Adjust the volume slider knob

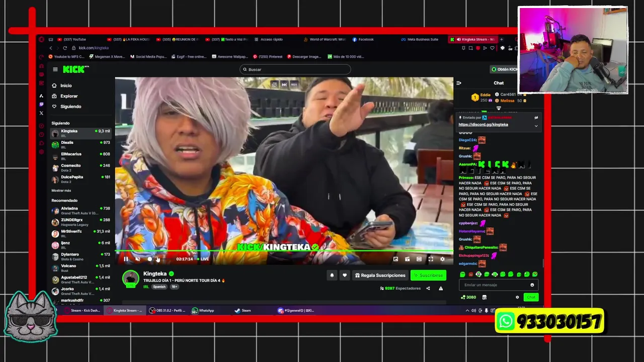[149, 259]
